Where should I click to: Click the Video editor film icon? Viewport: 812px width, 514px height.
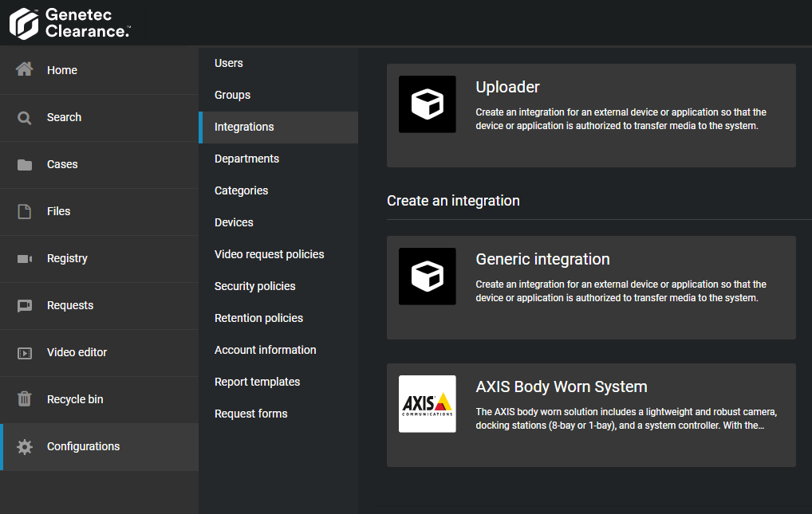[x=25, y=353]
